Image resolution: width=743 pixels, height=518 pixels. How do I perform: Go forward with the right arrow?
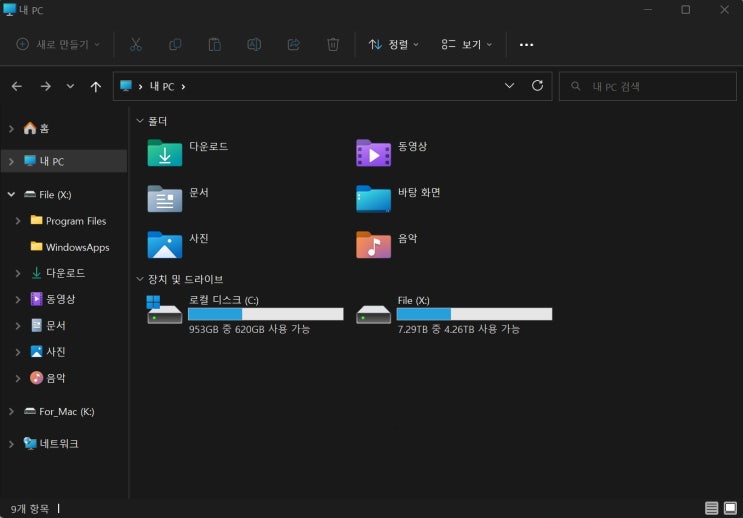[x=45, y=86]
